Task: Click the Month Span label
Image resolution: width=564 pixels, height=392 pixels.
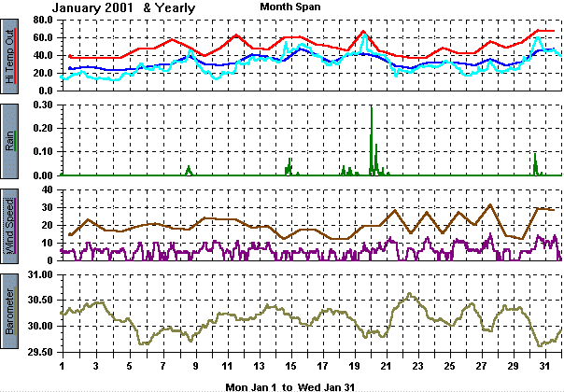Action: [290, 7]
